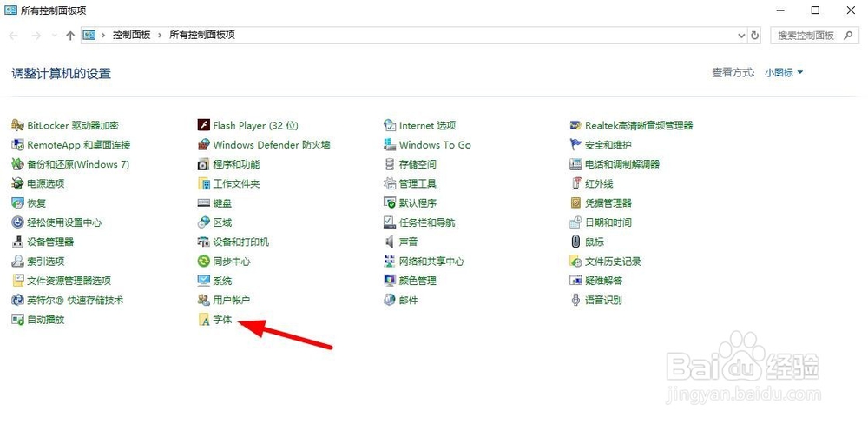Open the 鼠标 mouse icon

(575, 242)
